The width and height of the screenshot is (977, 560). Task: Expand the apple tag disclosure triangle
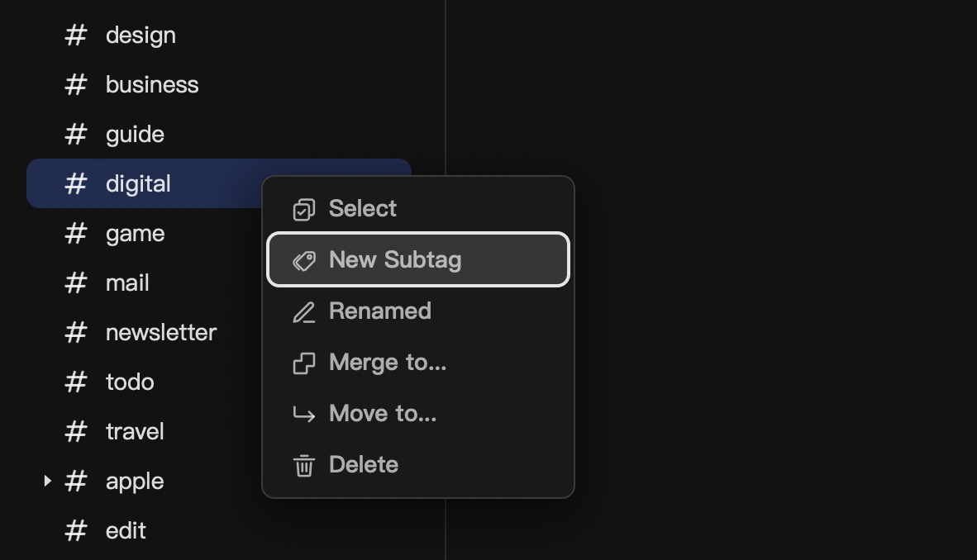pos(47,480)
